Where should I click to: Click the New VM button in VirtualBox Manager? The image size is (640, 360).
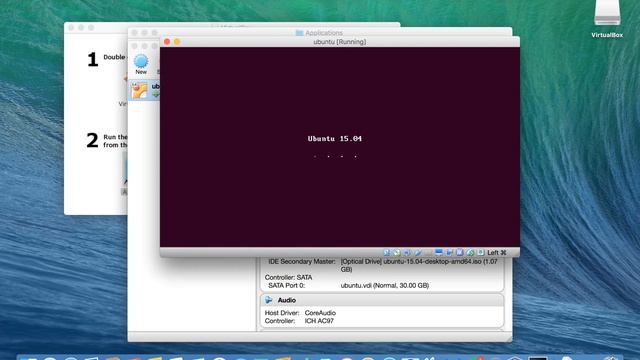[141, 64]
